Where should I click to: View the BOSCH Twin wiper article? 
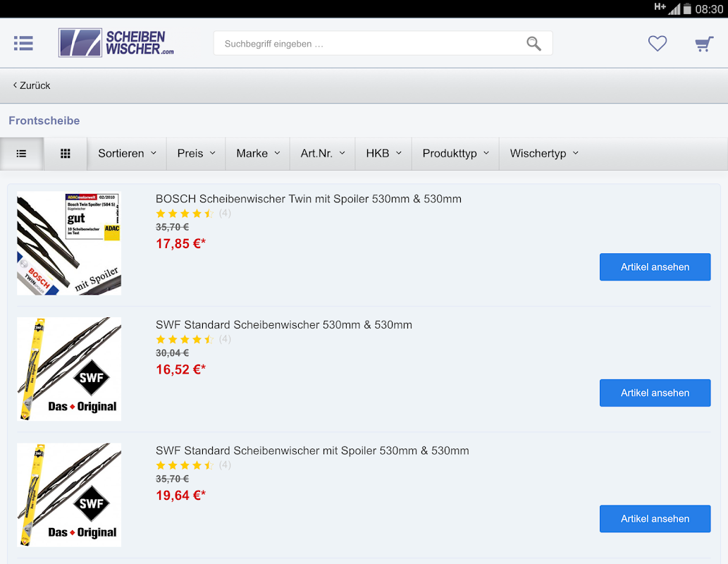point(655,267)
